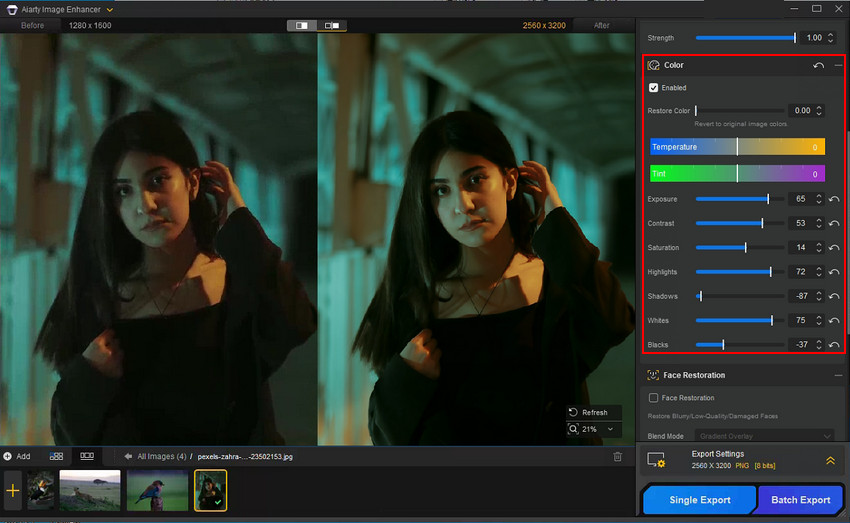Switch to filmstrip thumbnail view

87,456
